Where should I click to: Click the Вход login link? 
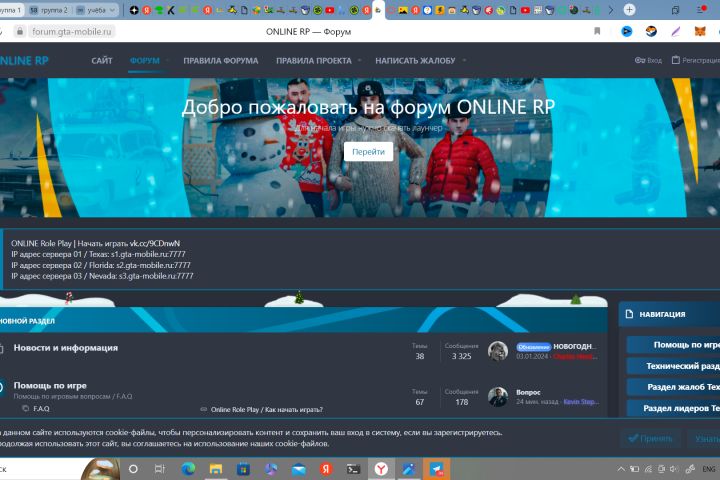[654, 60]
